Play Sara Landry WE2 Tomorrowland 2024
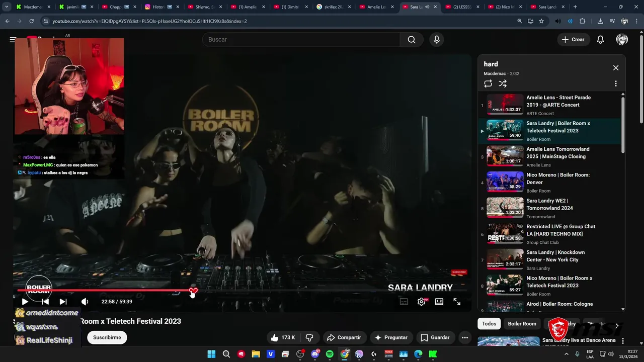This screenshot has width=644, height=362. pos(549,208)
